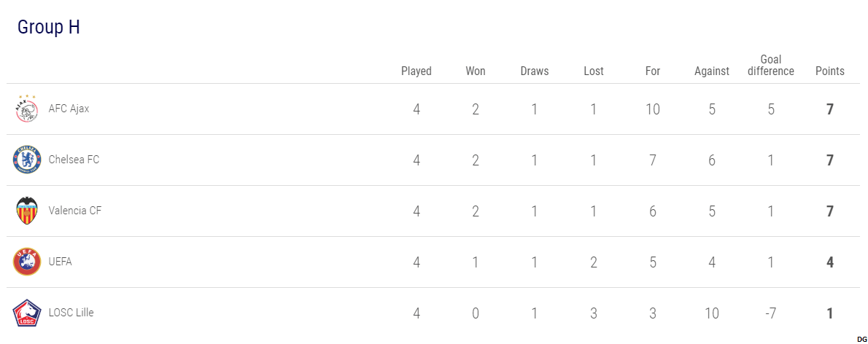This screenshot has height=344, width=868.
Task: Select the UEFA team name
Action: pyautogui.click(x=61, y=262)
